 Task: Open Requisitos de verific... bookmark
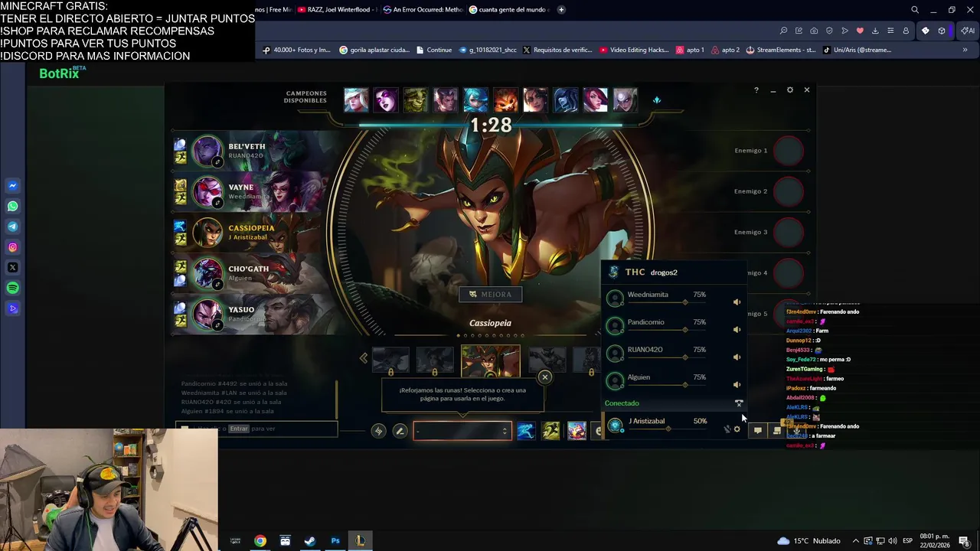(558, 50)
